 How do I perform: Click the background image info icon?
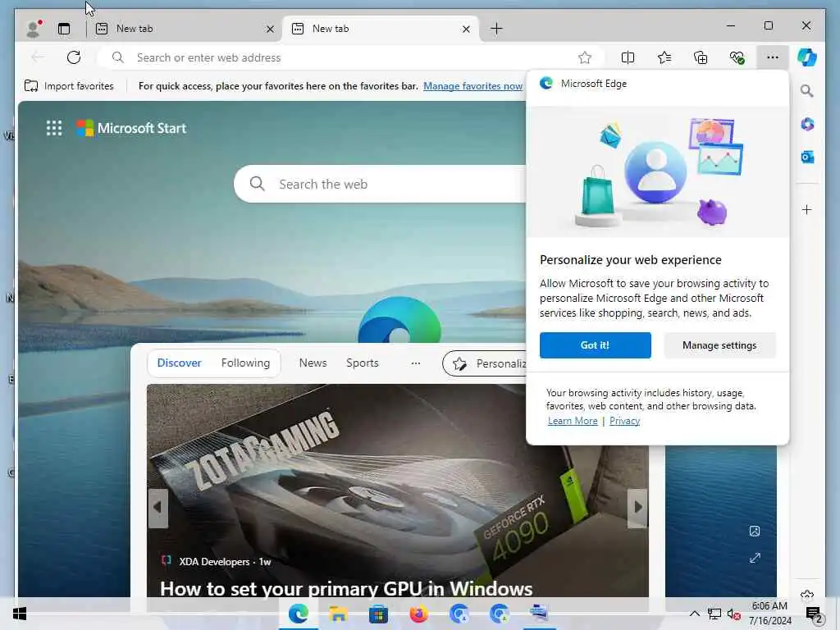pyautogui.click(x=755, y=531)
